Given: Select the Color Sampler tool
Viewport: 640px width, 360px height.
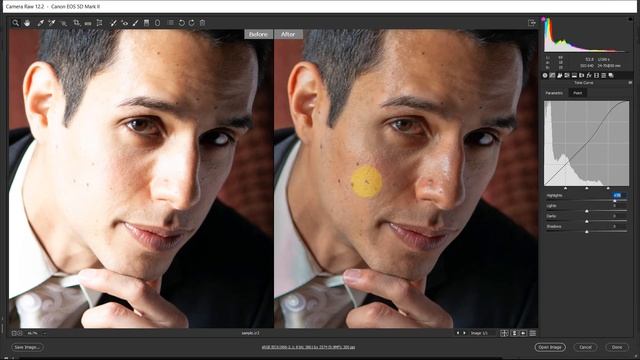Looking at the screenshot, I should (52, 23).
